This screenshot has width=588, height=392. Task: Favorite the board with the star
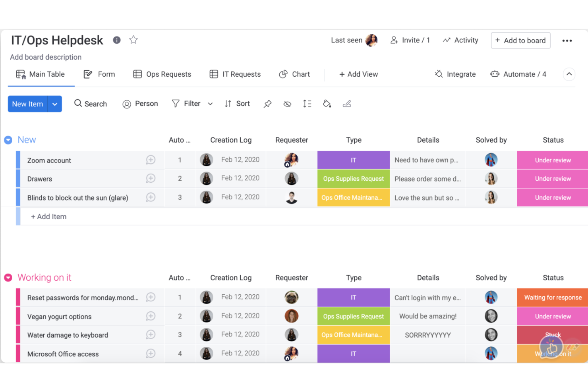[x=133, y=40]
